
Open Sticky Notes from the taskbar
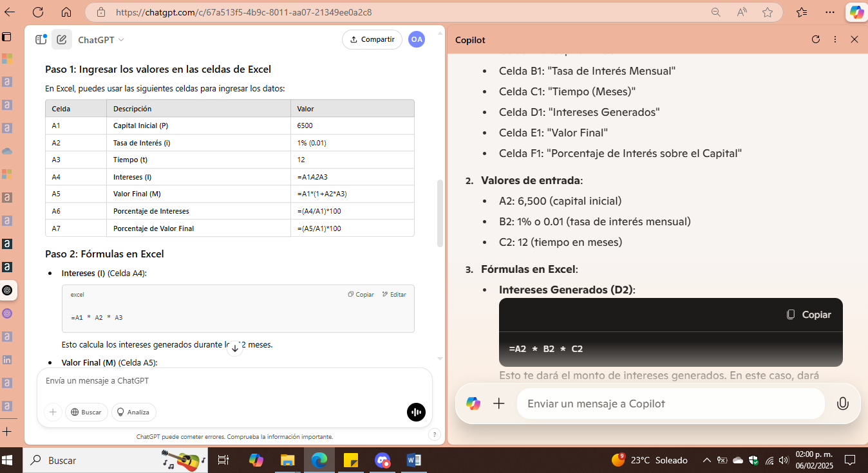coord(351,460)
